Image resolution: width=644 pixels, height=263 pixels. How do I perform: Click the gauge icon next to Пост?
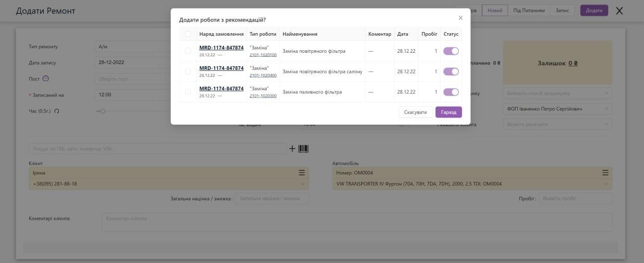46,78
